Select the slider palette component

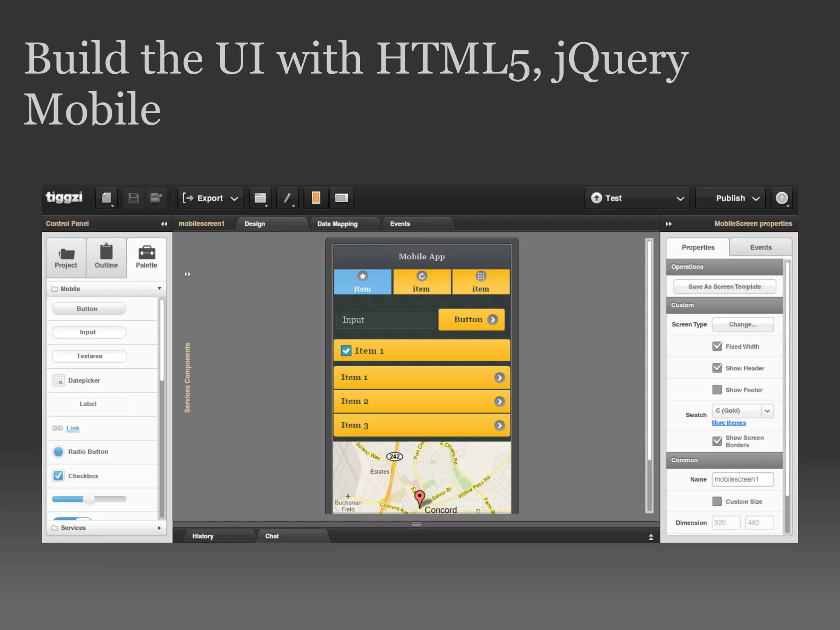[x=89, y=499]
